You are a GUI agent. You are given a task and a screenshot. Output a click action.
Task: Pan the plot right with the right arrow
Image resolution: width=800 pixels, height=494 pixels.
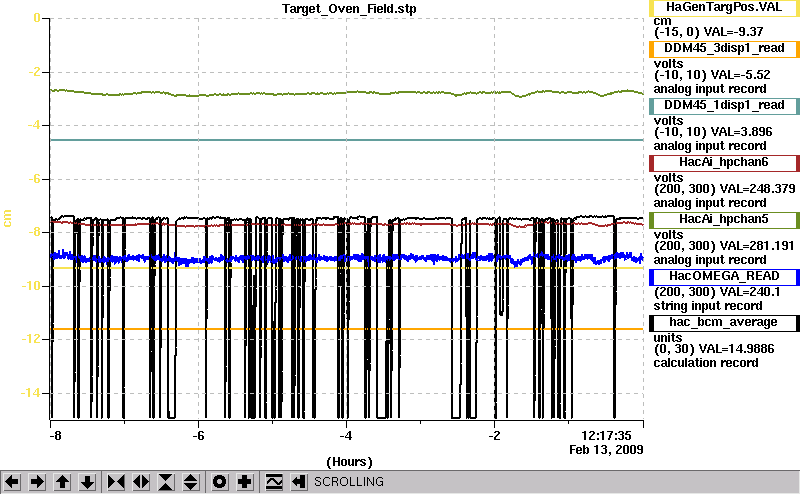click(37, 482)
